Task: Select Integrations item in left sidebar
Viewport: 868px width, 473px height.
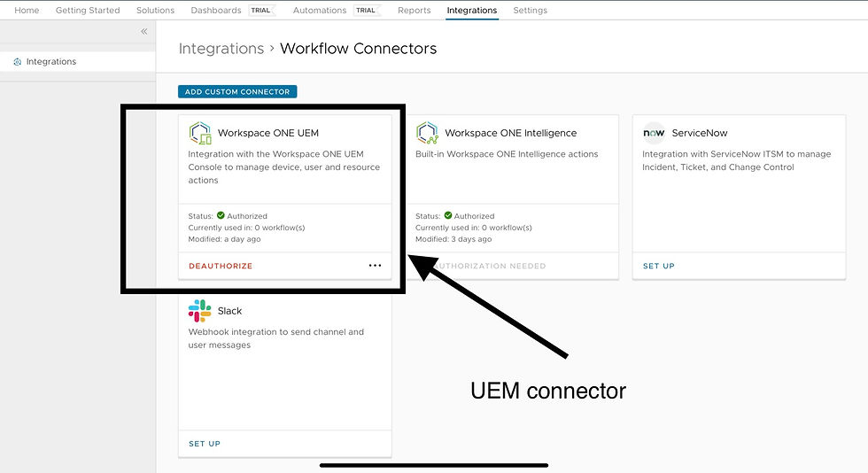Action: 78,61
